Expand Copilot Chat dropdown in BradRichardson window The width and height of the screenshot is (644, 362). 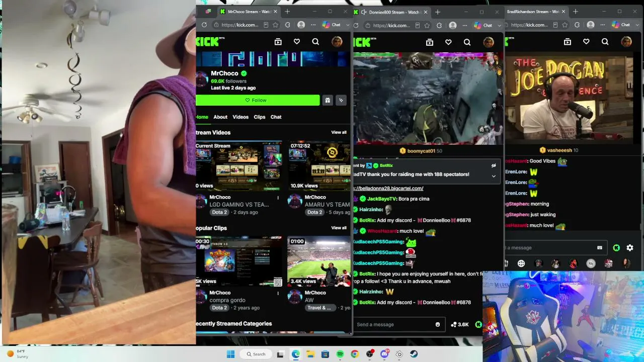[x=636, y=25]
